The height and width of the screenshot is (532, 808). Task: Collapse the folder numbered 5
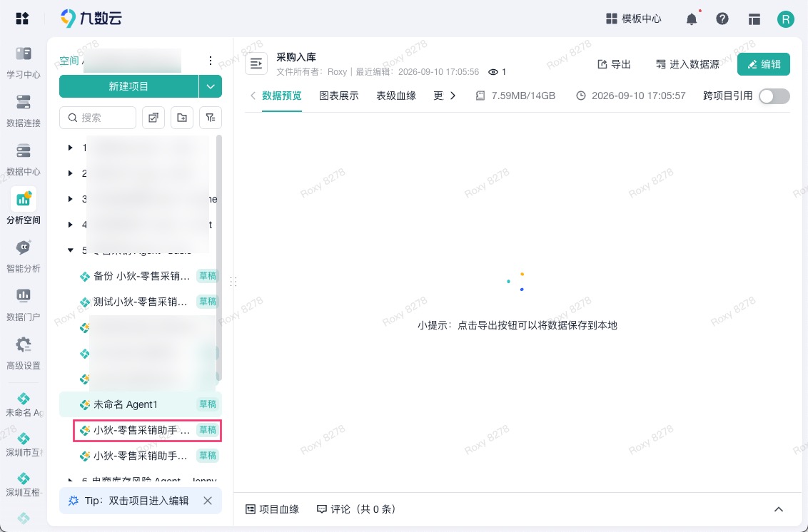(71, 250)
